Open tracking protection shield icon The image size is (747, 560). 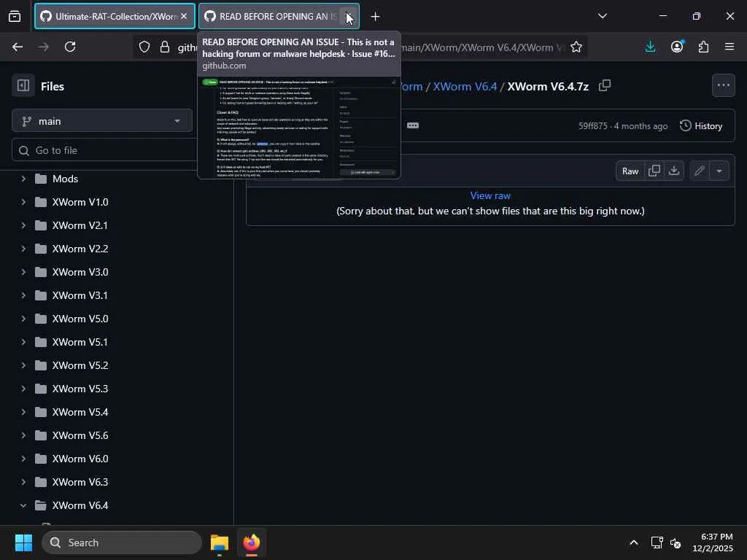coord(144,47)
